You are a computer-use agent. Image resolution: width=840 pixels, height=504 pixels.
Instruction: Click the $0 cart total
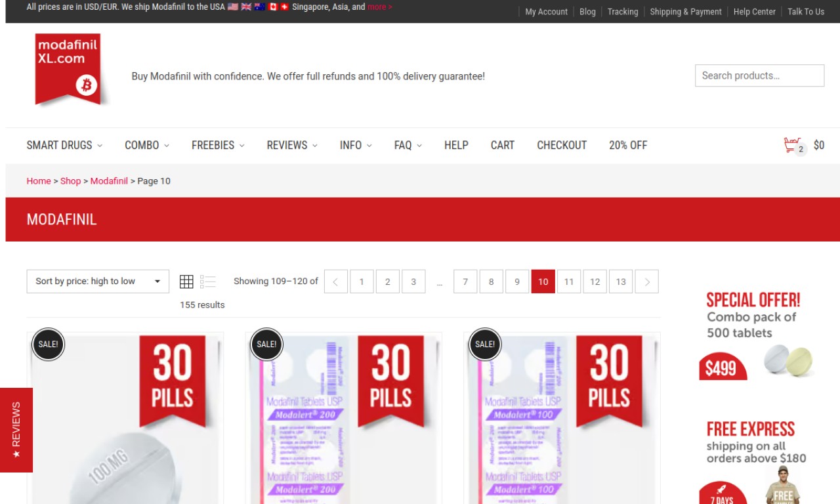coord(819,145)
